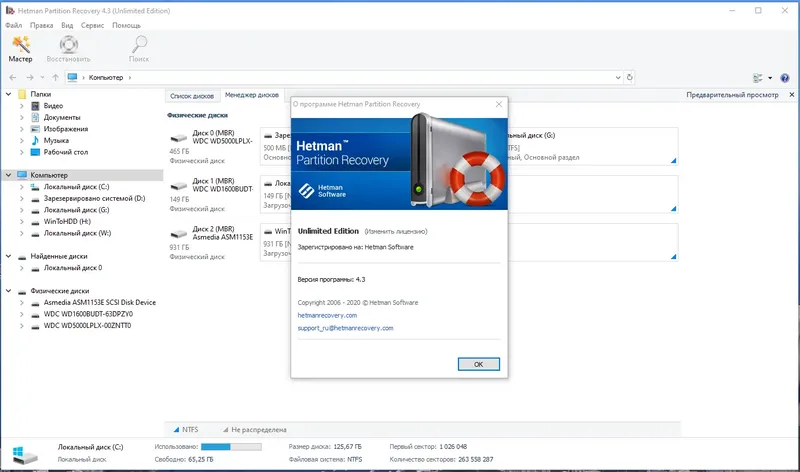
Task: Click the computer icon in address bar
Action: (72, 78)
